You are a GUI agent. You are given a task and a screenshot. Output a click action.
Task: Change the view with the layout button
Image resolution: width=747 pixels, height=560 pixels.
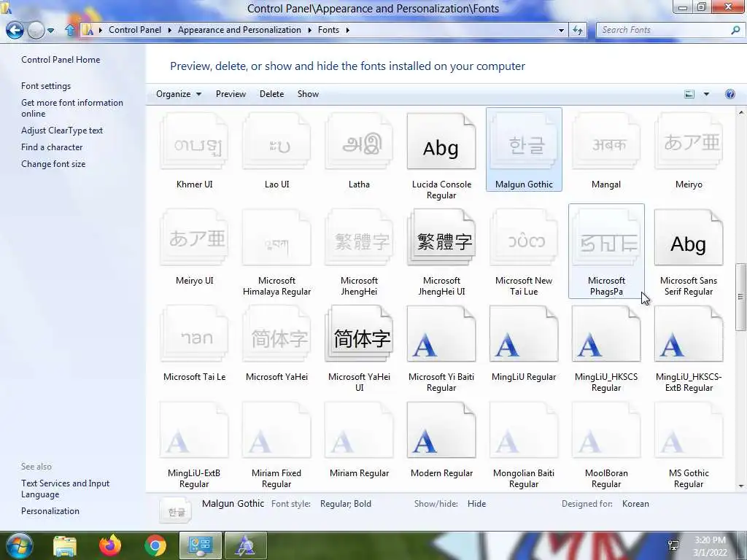click(689, 94)
